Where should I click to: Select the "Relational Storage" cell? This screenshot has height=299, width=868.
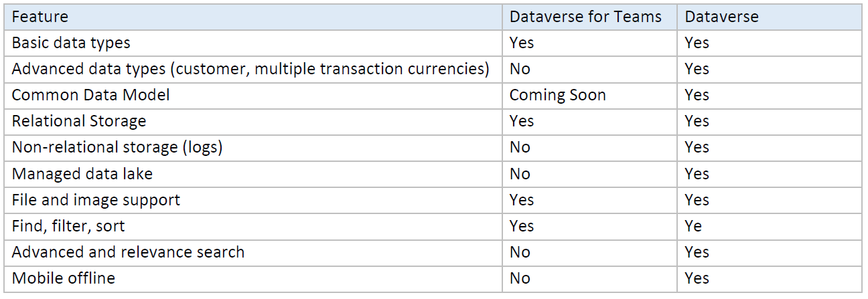[79, 121]
